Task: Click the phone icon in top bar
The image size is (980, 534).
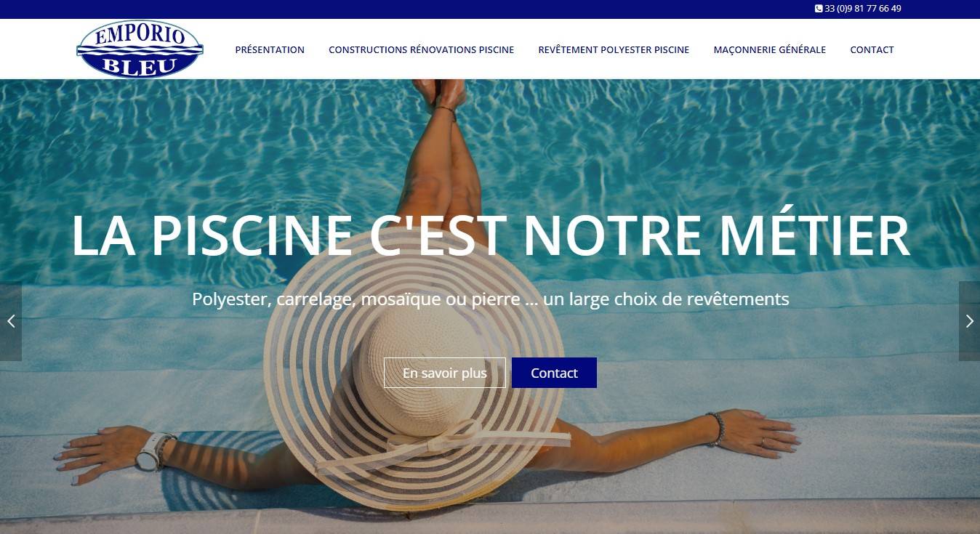Action: pos(819,9)
